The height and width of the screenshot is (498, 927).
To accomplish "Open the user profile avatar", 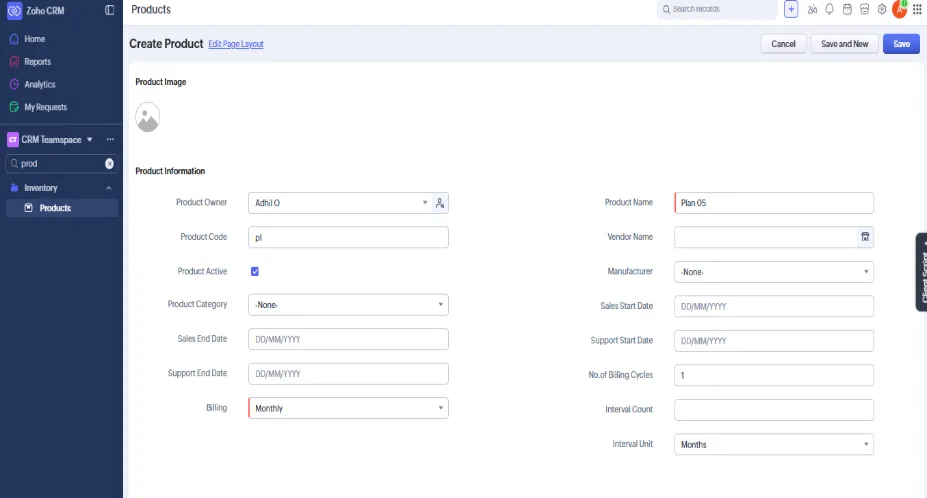I will pos(899,9).
